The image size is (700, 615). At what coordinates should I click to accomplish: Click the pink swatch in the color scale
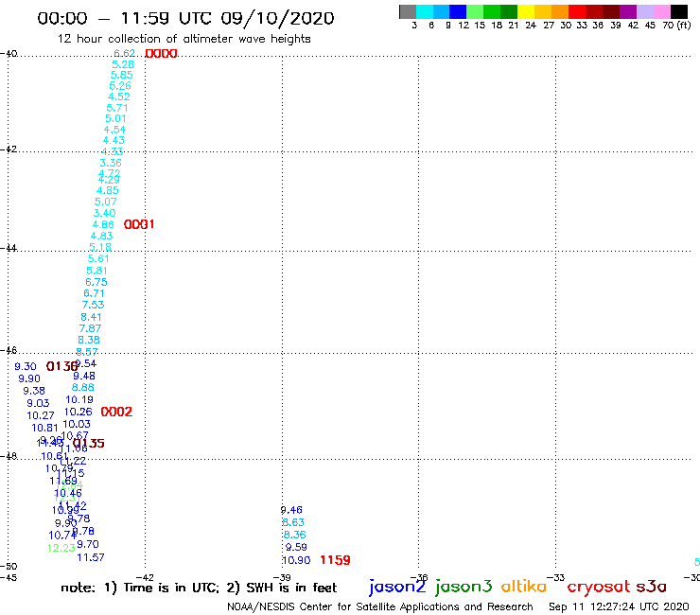point(661,11)
